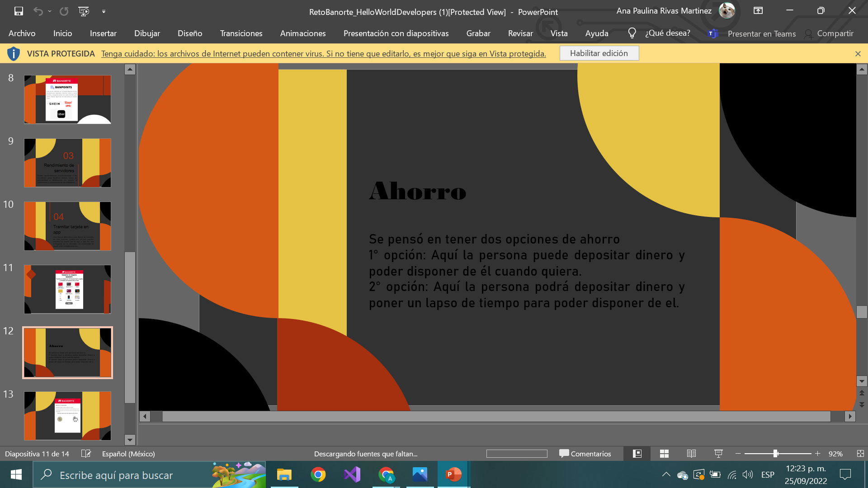Screen dimensions: 868x488
Task: Toggle Normal view button in status bar
Action: 637,454
